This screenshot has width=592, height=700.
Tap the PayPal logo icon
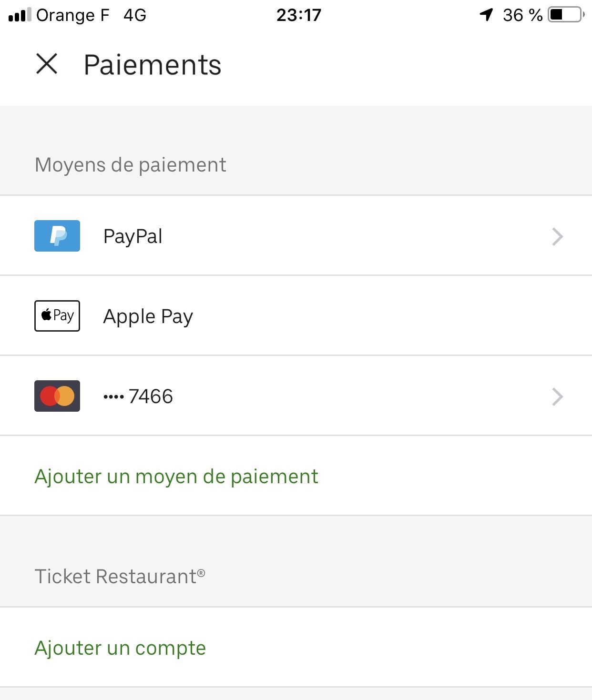pyautogui.click(x=57, y=236)
